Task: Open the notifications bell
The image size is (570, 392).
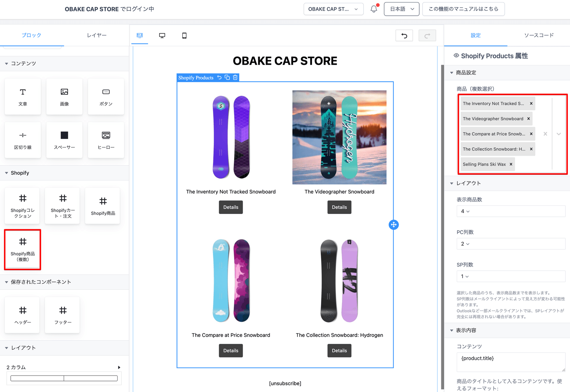Action: tap(374, 9)
